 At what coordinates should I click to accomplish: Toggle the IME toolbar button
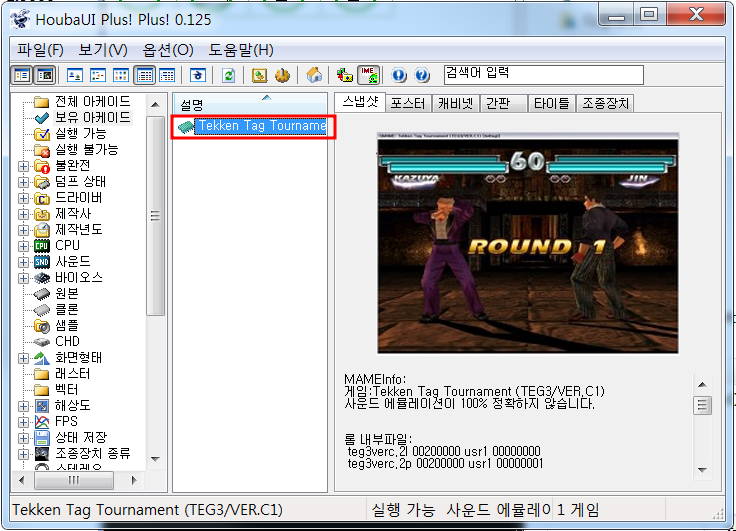pyautogui.click(x=368, y=75)
